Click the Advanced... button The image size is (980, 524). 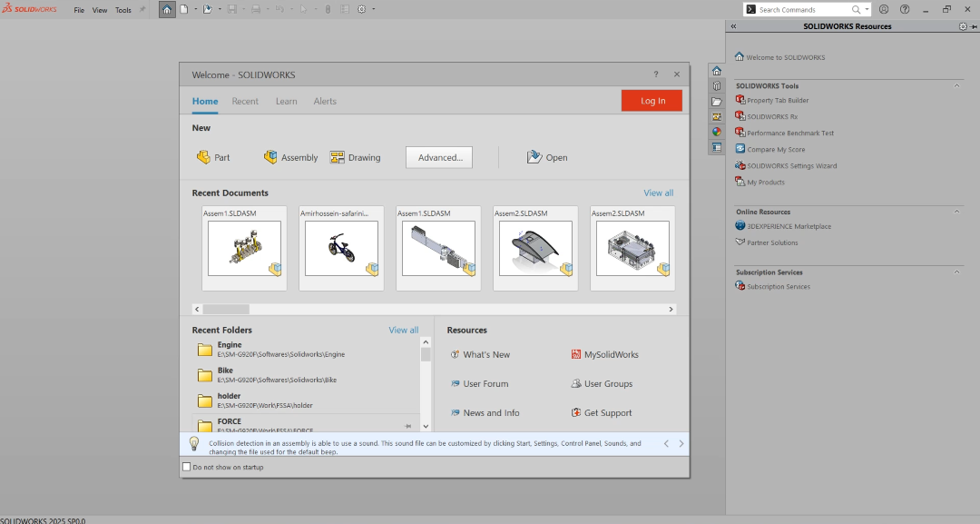439,158
